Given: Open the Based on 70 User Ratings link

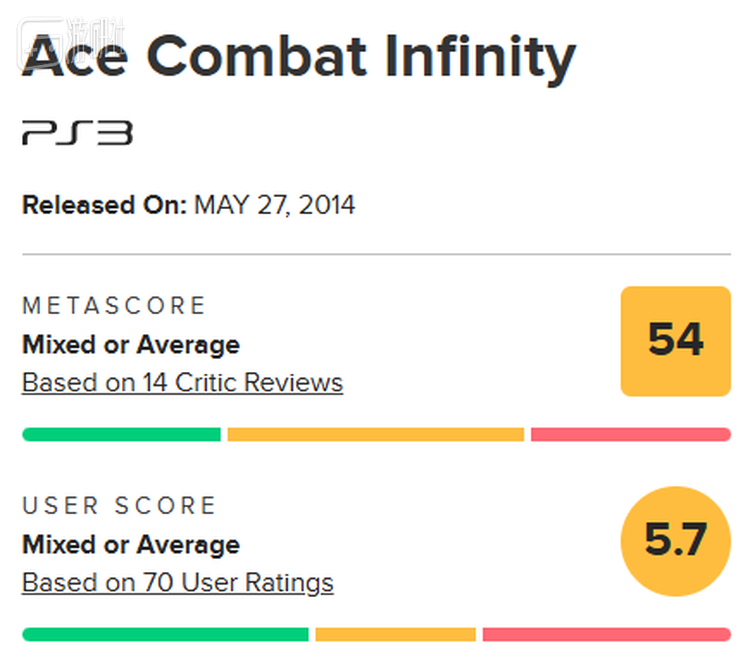Looking at the screenshot, I should (x=178, y=582).
